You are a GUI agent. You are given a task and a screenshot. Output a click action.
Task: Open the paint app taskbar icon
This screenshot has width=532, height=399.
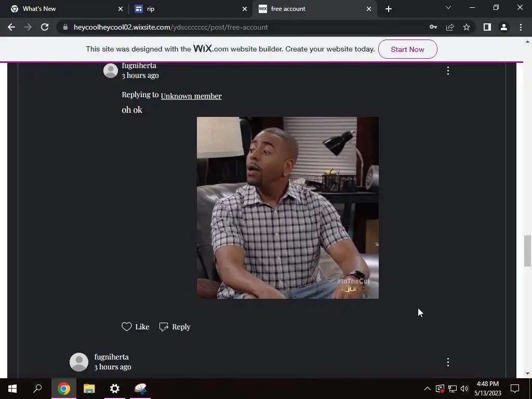140,389
